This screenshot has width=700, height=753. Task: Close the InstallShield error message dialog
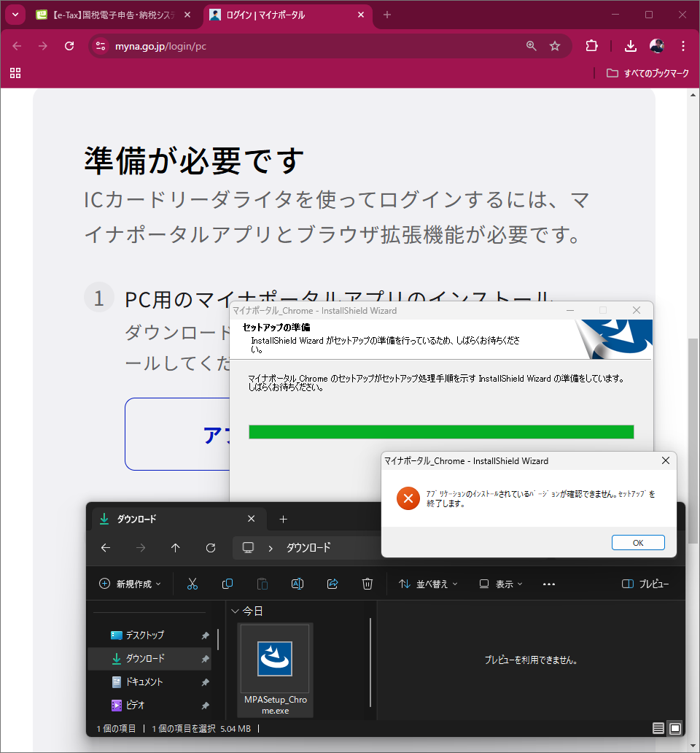666,460
